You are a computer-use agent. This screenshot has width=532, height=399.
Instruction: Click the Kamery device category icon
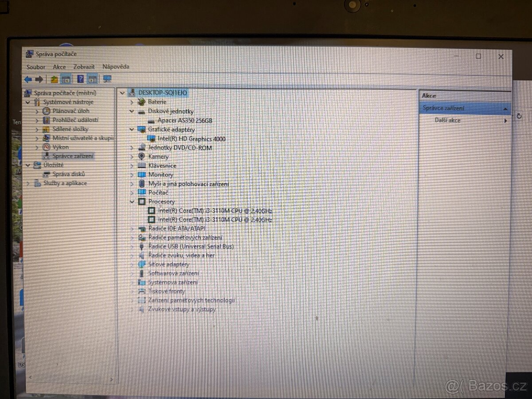coord(141,156)
